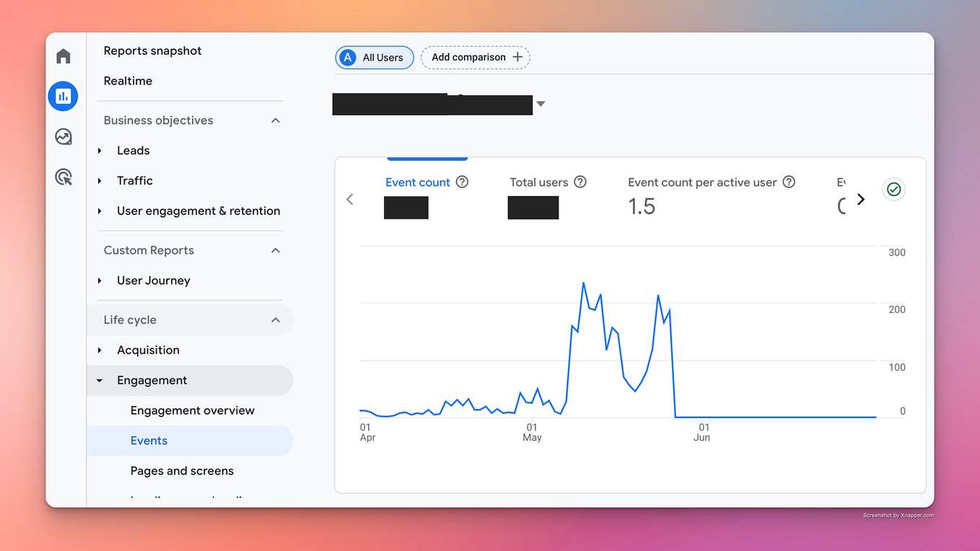Viewport: 980px width, 551px height.
Task: Click the Event count help icon
Action: pos(462,182)
